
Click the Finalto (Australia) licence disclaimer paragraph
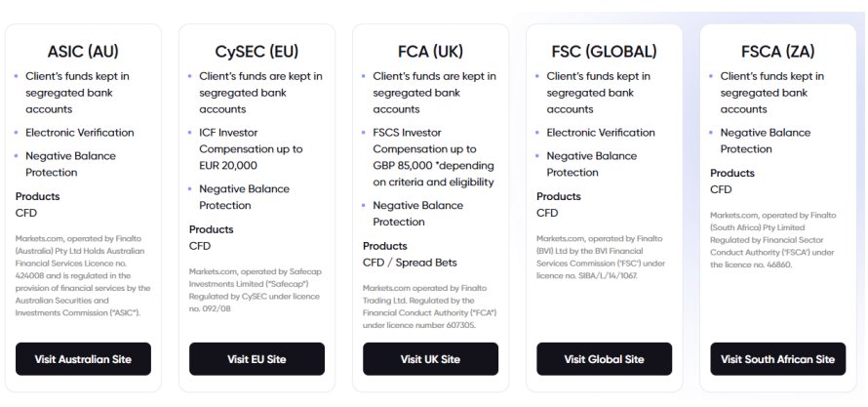point(83,275)
